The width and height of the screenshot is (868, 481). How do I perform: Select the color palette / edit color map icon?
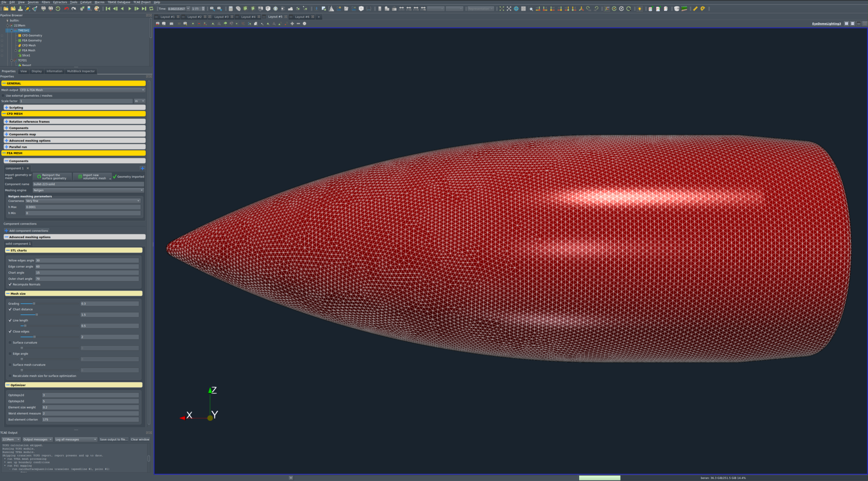point(96,8)
